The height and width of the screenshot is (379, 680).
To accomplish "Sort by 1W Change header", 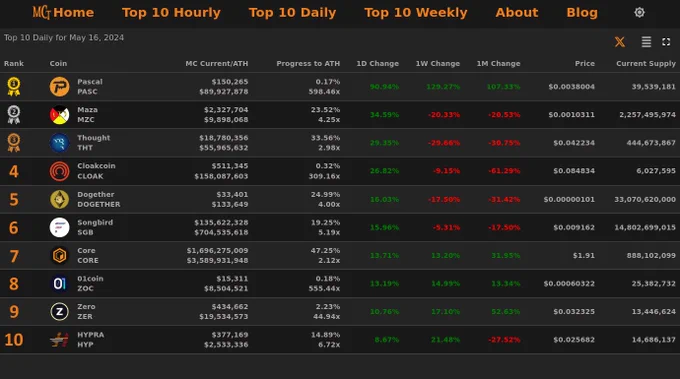I will click(438, 63).
